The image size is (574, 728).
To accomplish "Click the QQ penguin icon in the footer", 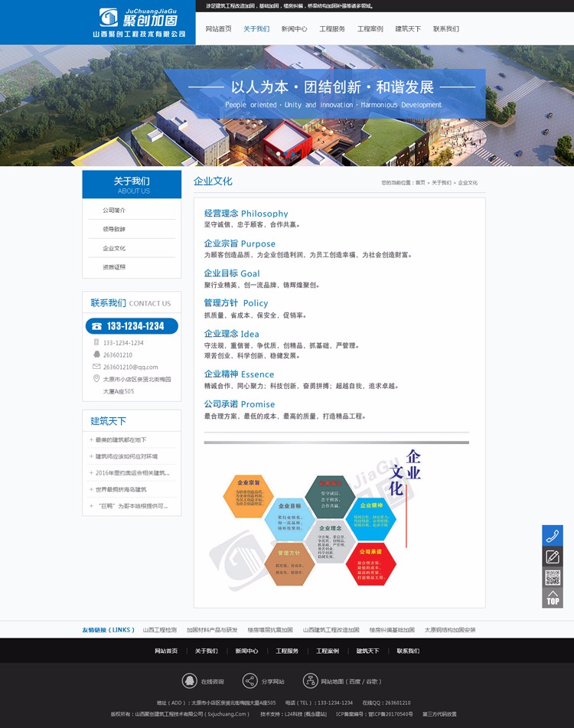I will pyautogui.click(x=189, y=681).
